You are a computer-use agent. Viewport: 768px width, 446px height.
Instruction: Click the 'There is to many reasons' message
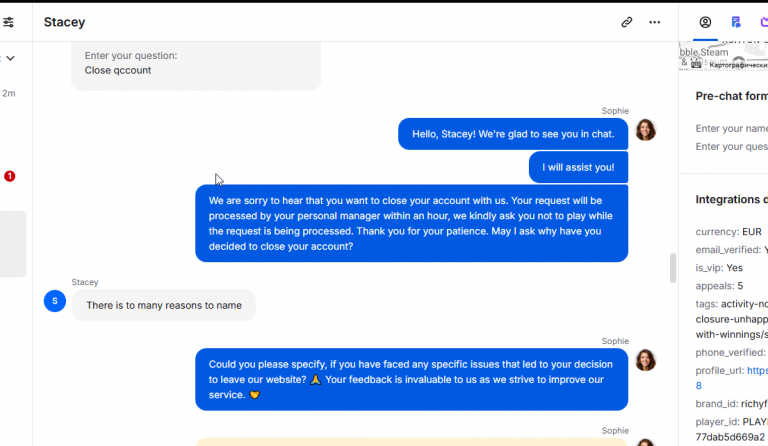point(164,305)
